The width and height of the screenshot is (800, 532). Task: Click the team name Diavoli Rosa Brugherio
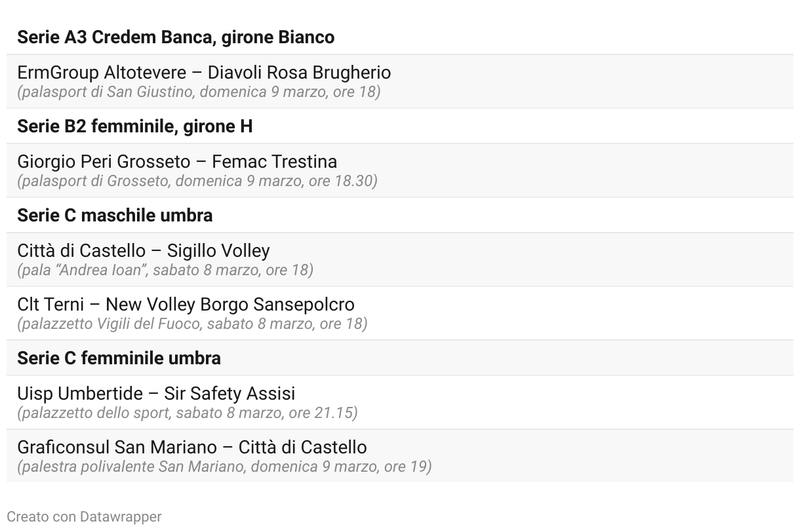[x=299, y=72]
